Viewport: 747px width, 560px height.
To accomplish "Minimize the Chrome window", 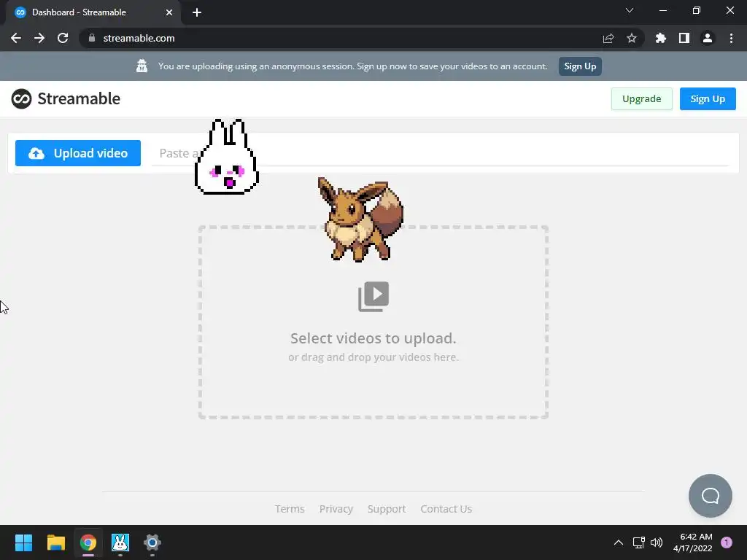I will point(662,10).
